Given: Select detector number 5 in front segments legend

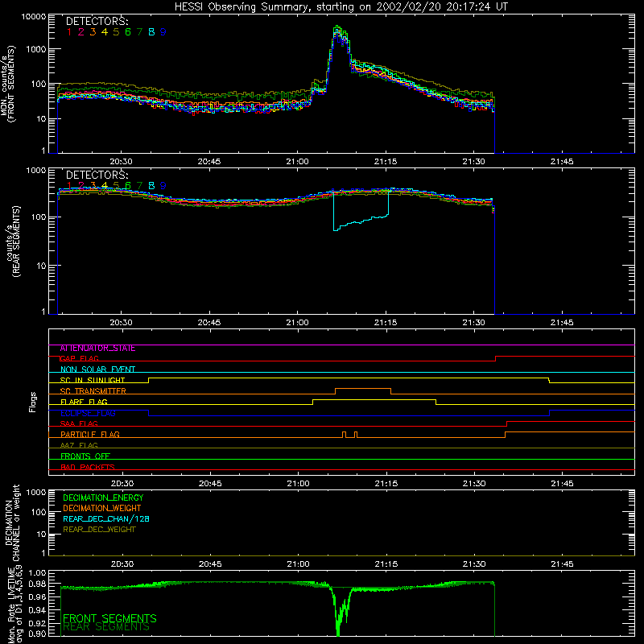Looking at the screenshot, I should click(x=116, y=32).
